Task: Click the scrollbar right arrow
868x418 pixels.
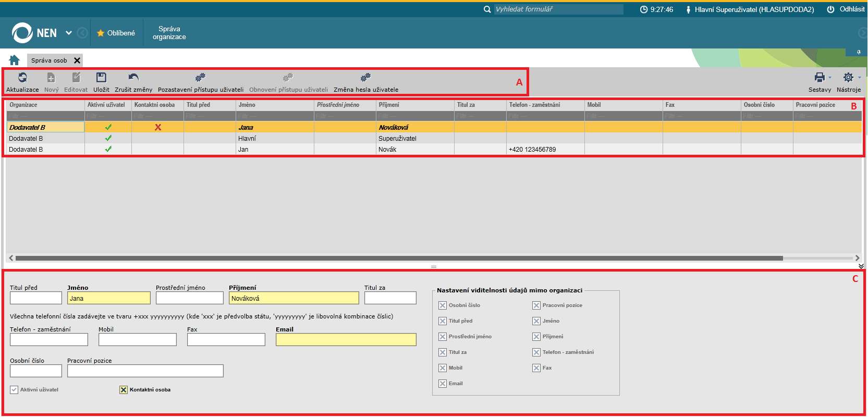Action: (x=857, y=258)
